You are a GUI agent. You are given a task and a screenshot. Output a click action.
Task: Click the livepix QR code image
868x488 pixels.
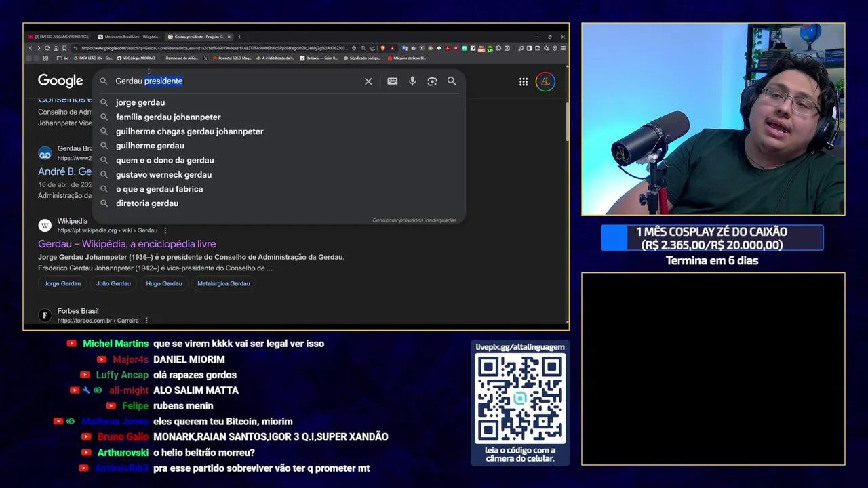point(520,399)
